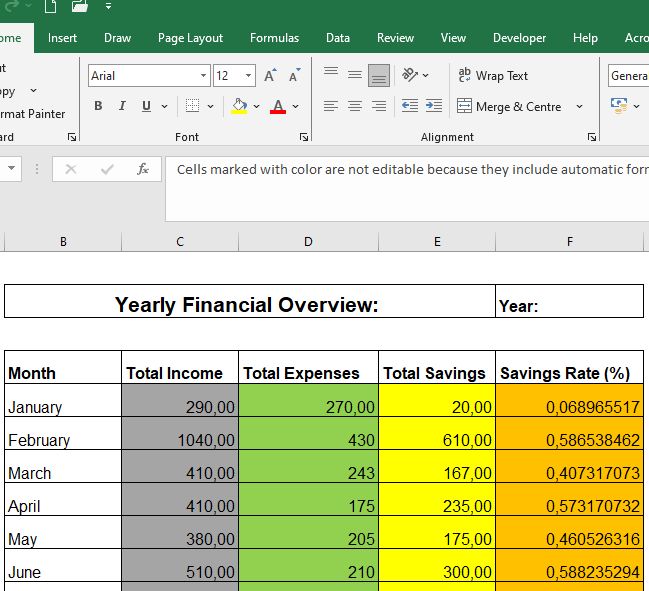Open Insert Function dialog (fx)
The height and width of the screenshot is (591, 649).
coord(143,169)
